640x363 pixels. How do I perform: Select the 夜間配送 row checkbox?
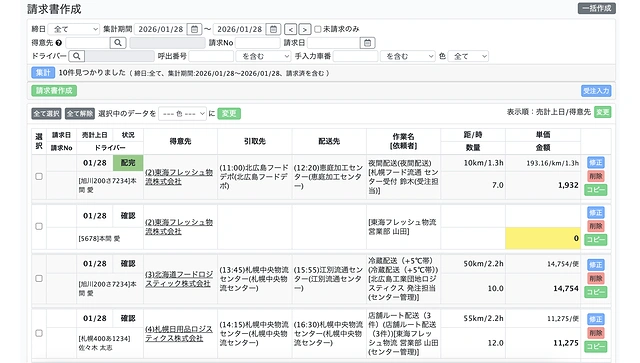[39, 176]
